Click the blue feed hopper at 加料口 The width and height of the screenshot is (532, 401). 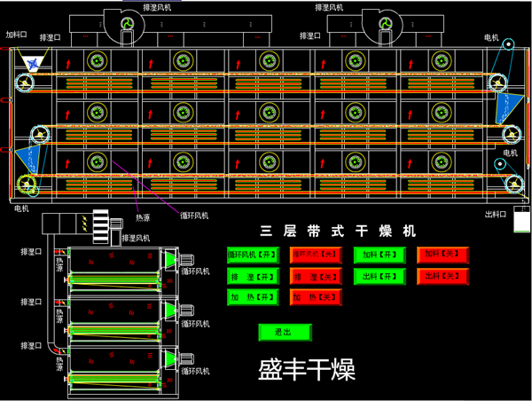coord(34,63)
